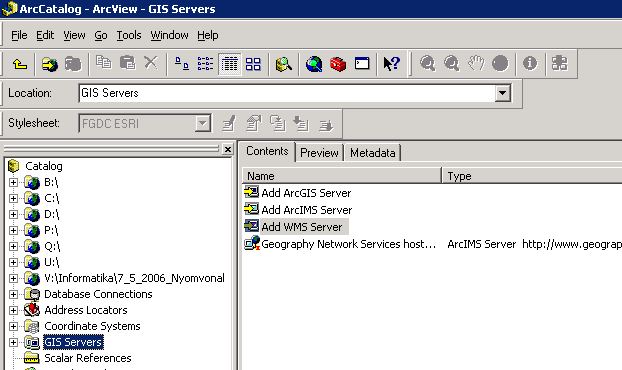Select Geography Network Services entry
The width and height of the screenshot is (622, 370).
(x=340, y=244)
